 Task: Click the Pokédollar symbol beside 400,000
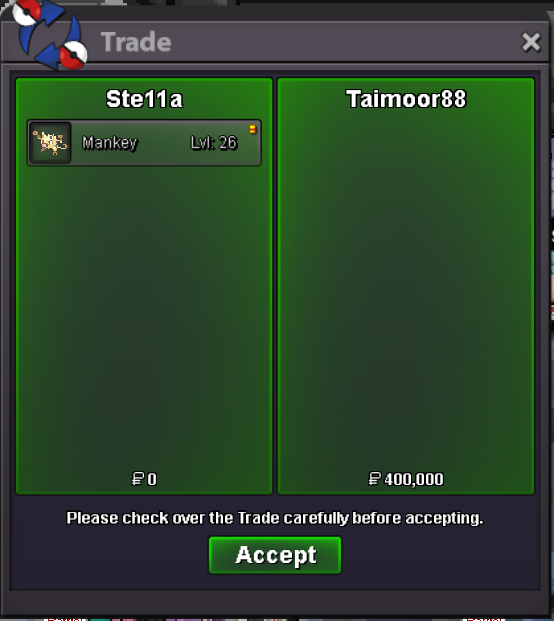374,479
